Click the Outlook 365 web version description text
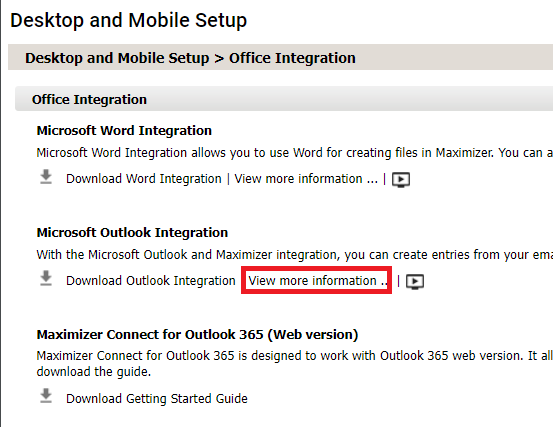Viewport: 553px width, 427px height. coord(294,364)
